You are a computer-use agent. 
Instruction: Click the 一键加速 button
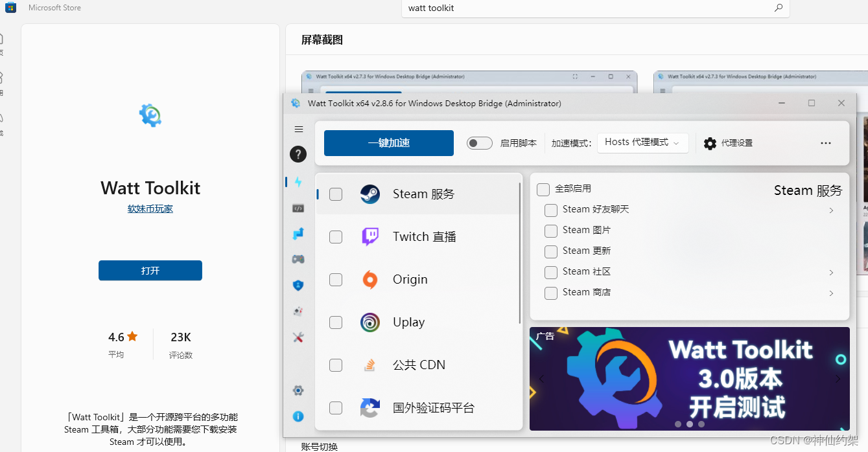(389, 143)
